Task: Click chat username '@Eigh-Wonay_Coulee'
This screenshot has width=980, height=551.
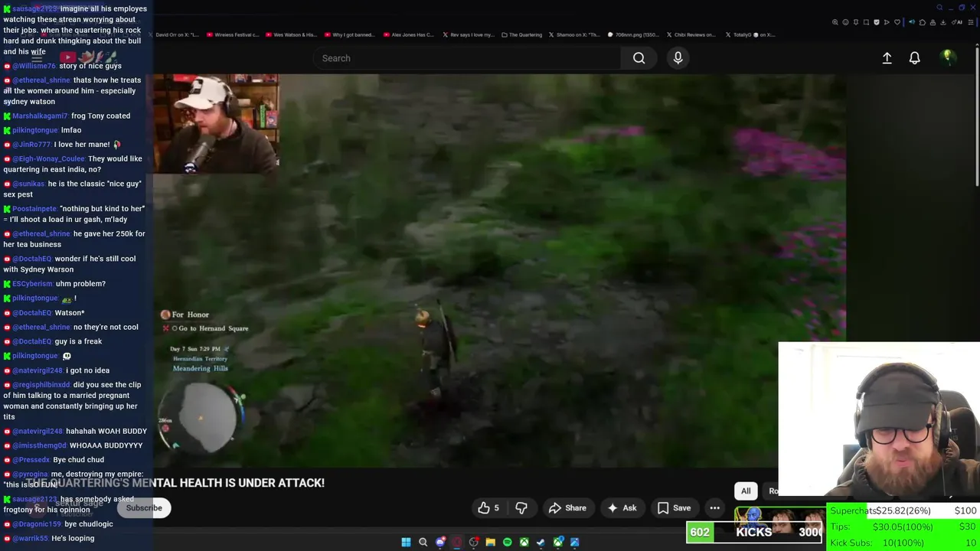Action: coord(49,159)
